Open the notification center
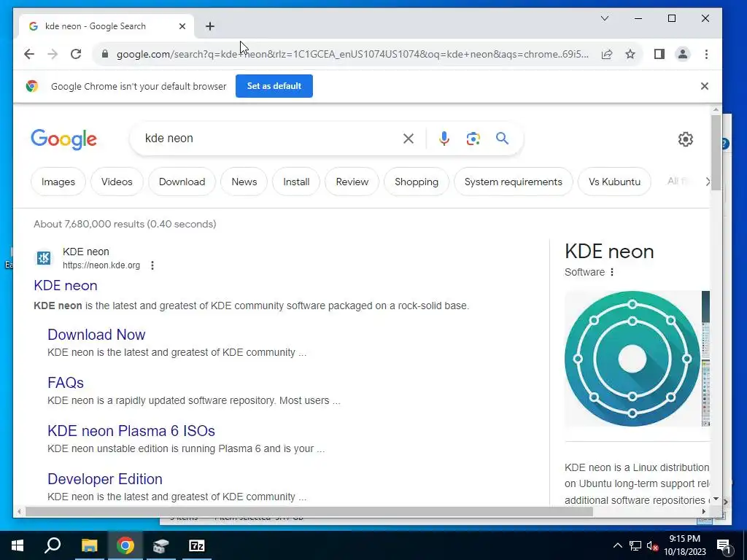Viewport: 747px width, 560px height. (x=724, y=545)
